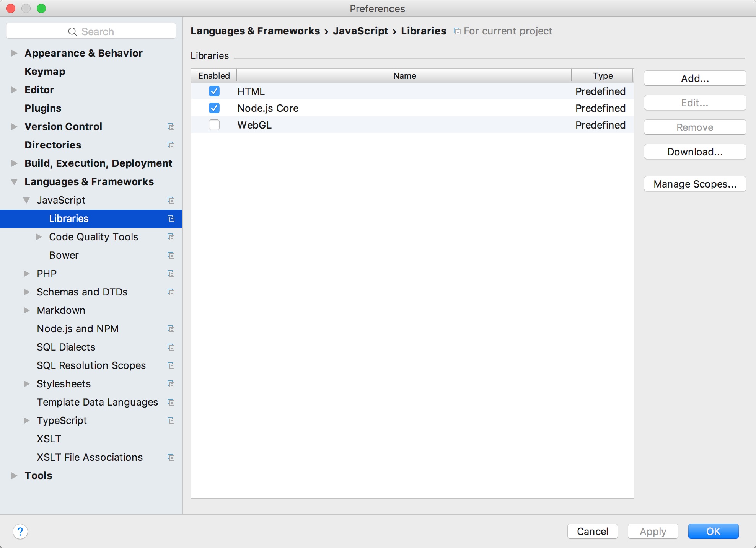Select Plugins in the settings sidebar
The width and height of the screenshot is (756, 548).
(43, 108)
